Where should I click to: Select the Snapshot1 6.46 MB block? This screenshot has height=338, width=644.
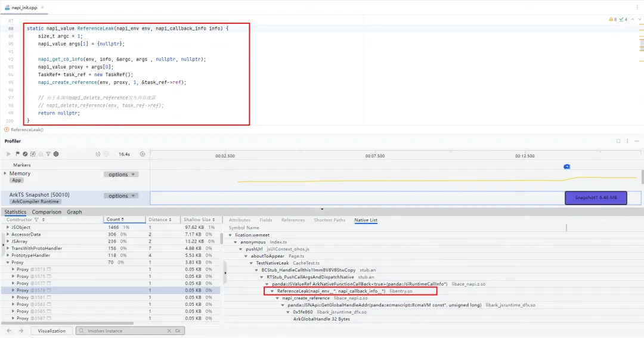tap(596, 197)
